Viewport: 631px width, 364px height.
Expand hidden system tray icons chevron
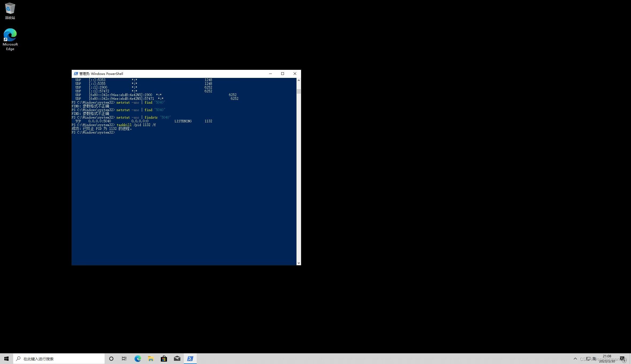(575, 359)
